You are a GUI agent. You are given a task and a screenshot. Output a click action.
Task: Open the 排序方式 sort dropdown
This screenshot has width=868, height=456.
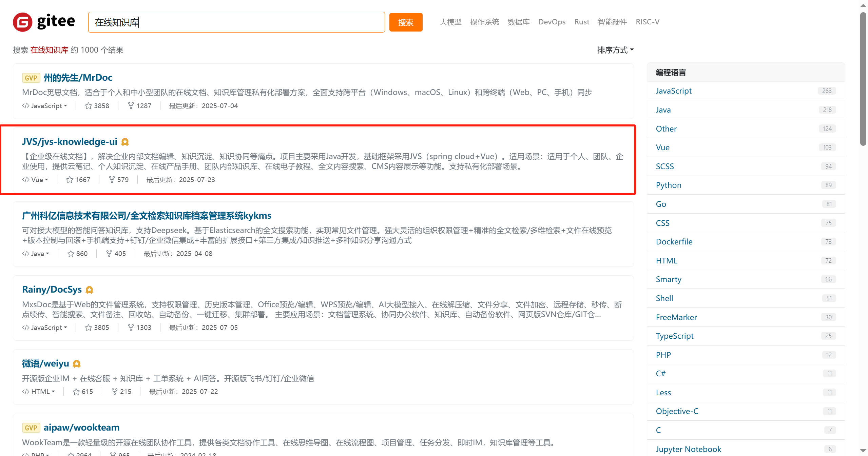[615, 50]
